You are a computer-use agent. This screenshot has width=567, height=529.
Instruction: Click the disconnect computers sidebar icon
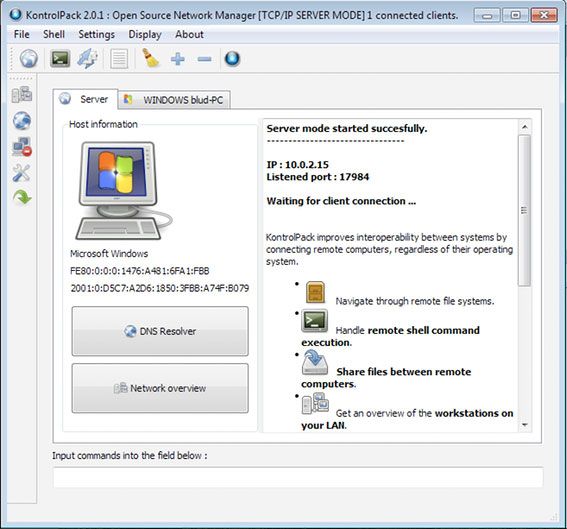(x=22, y=146)
